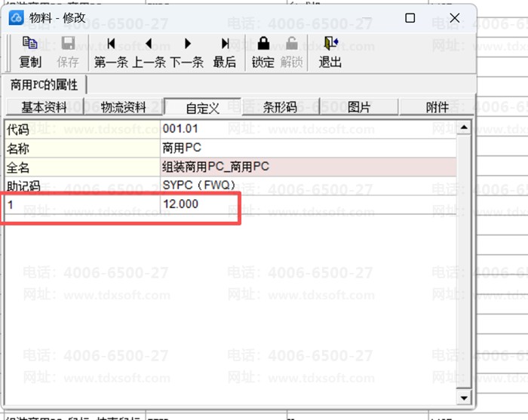Screen dimensions: 528x420
Task: Switch to the 基本资料 tab
Action: (45, 107)
